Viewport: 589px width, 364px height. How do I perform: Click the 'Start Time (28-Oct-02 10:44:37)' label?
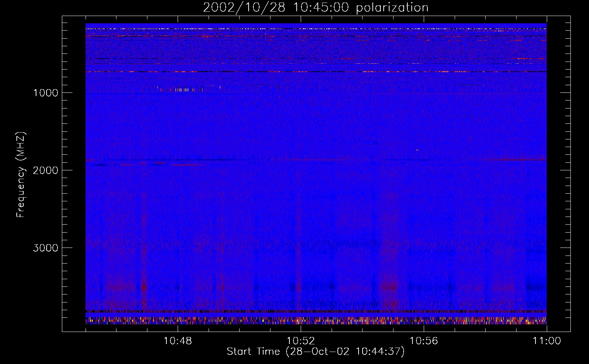tap(316, 352)
